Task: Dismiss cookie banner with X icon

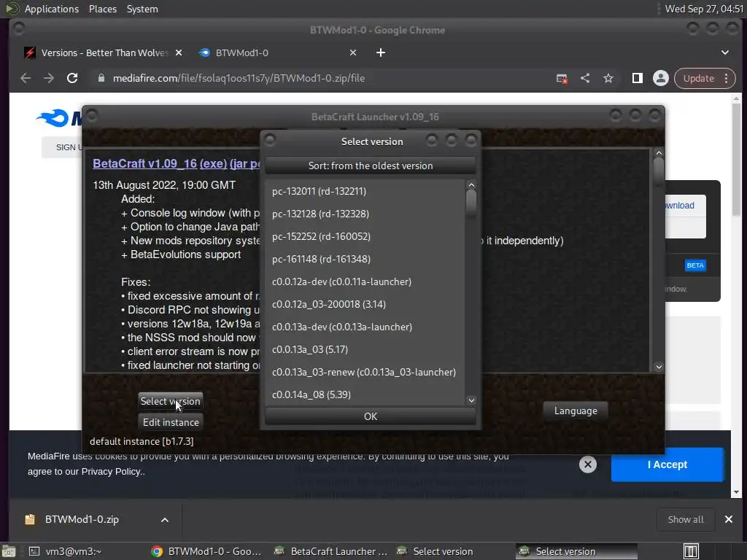Action: click(x=588, y=464)
